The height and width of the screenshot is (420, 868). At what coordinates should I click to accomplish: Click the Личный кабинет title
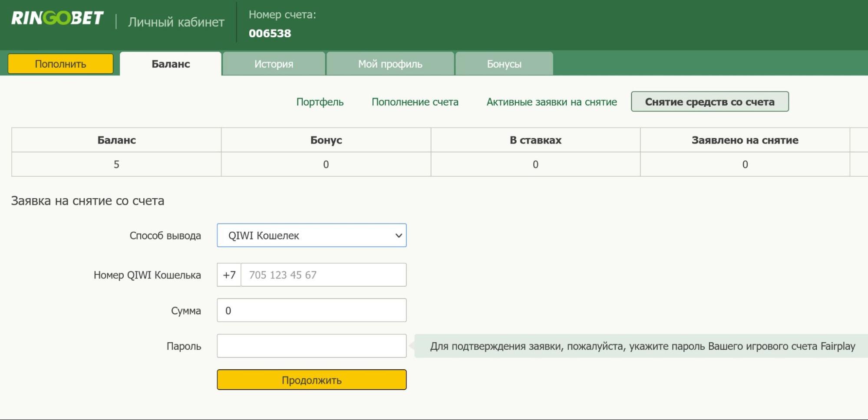tap(176, 22)
